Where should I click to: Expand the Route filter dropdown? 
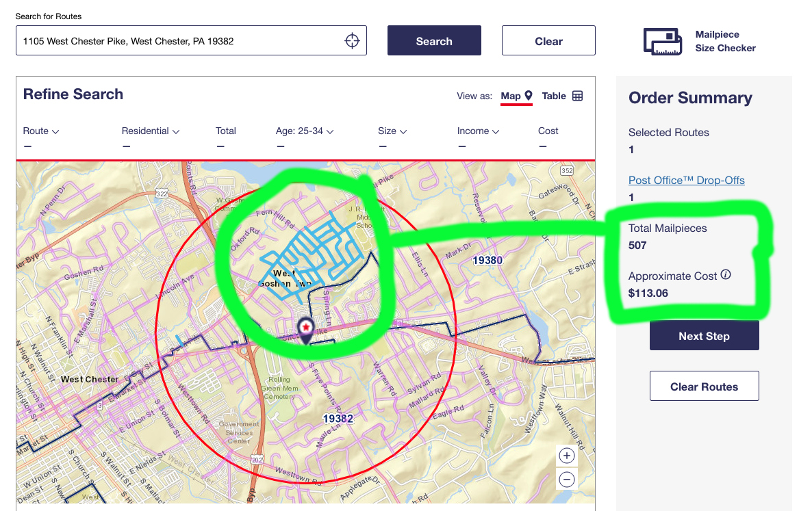tap(41, 131)
